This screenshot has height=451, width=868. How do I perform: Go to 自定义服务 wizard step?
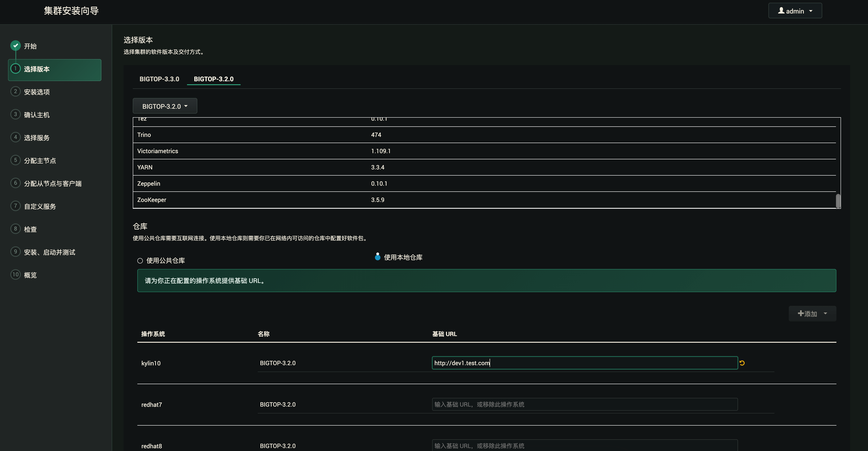40,207
